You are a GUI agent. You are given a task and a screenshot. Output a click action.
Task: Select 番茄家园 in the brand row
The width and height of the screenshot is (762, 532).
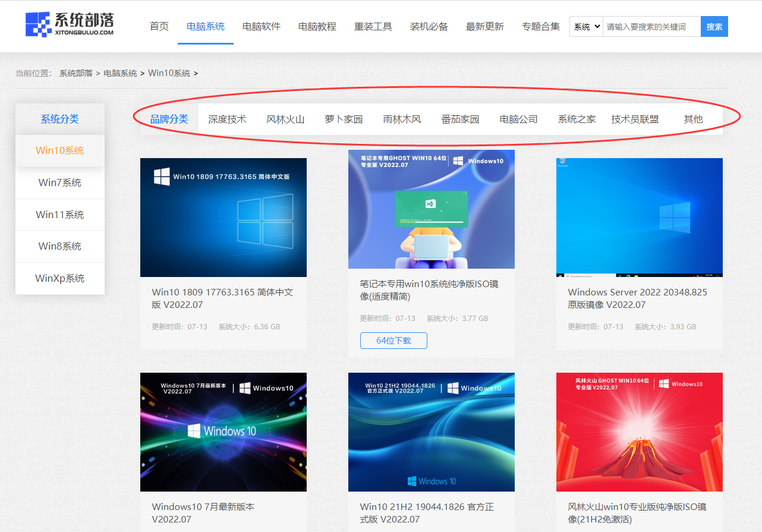click(x=459, y=119)
